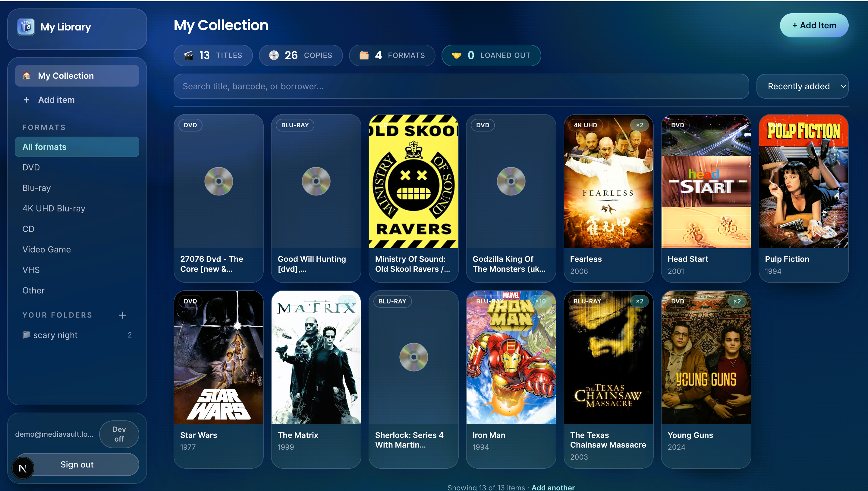The height and width of the screenshot is (491, 868).
Task: Open the Pulp Fiction cover thumbnail
Action: tap(803, 182)
